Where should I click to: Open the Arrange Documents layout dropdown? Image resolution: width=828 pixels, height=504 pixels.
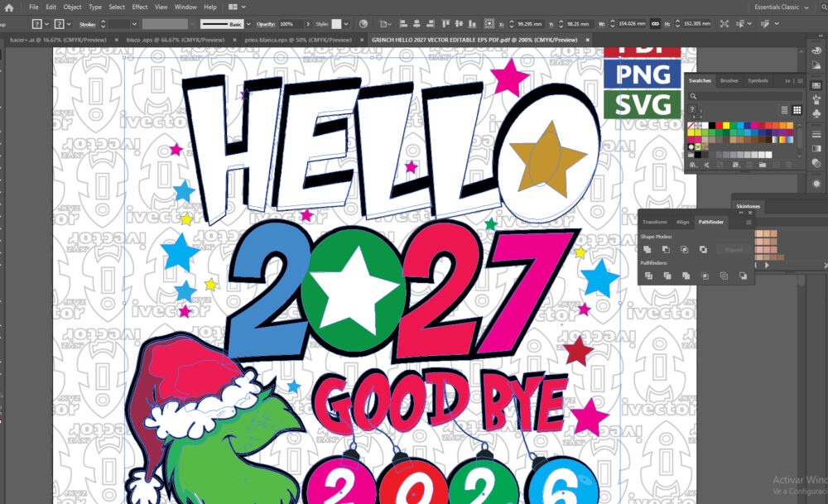tap(237, 7)
